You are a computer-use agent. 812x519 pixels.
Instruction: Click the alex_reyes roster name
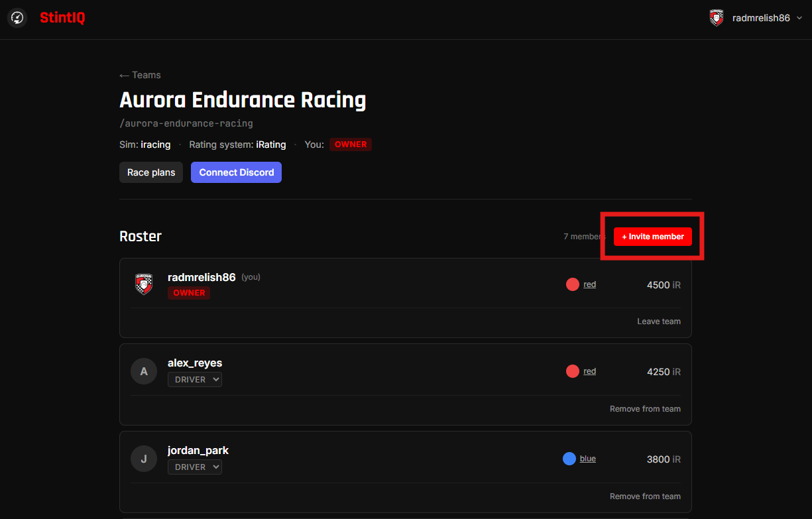195,363
